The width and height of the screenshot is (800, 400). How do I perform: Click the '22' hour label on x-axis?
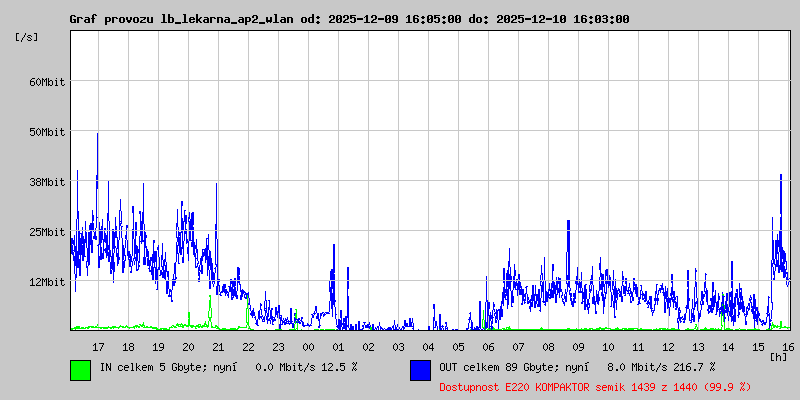[248, 347]
